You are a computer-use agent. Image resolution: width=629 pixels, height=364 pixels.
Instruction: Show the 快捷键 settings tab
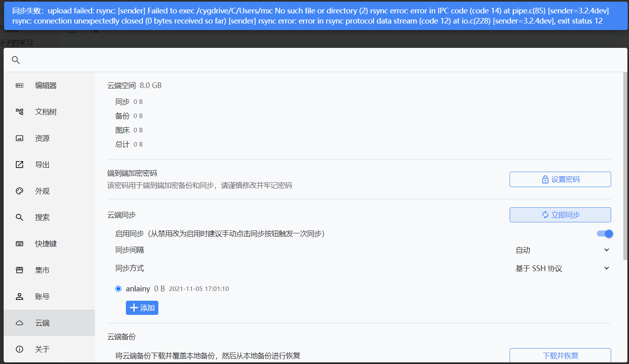pyautogui.click(x=49, y=244)
